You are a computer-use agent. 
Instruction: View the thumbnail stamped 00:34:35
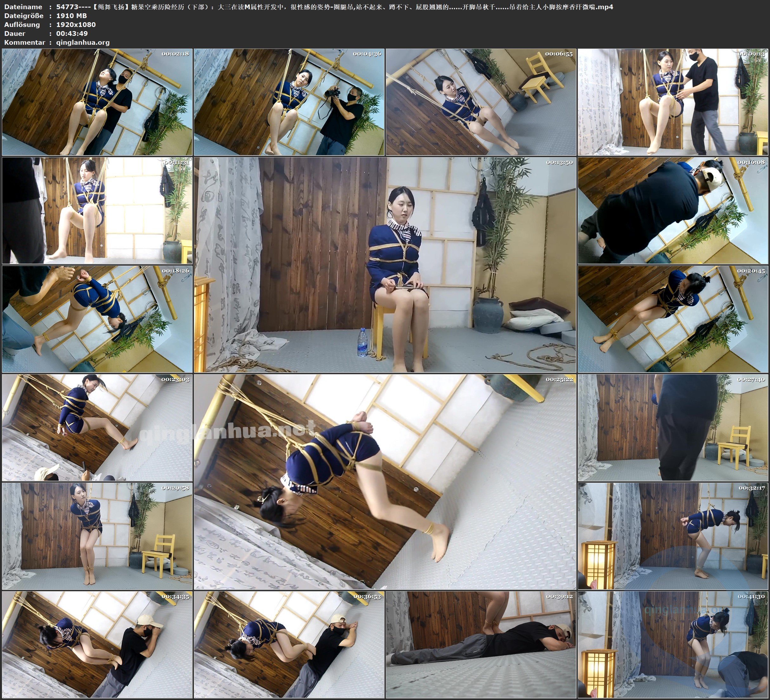(97, 644)
